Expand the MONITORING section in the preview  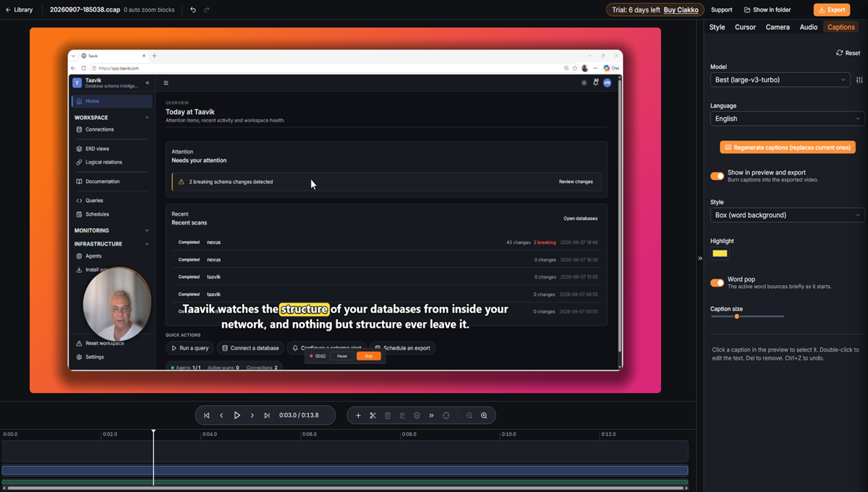point(147,231)
